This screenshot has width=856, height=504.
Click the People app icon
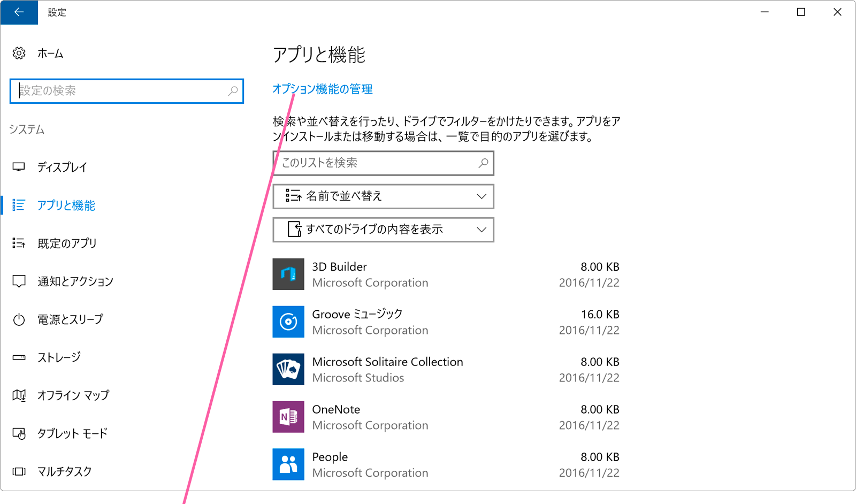coord(288,464)
